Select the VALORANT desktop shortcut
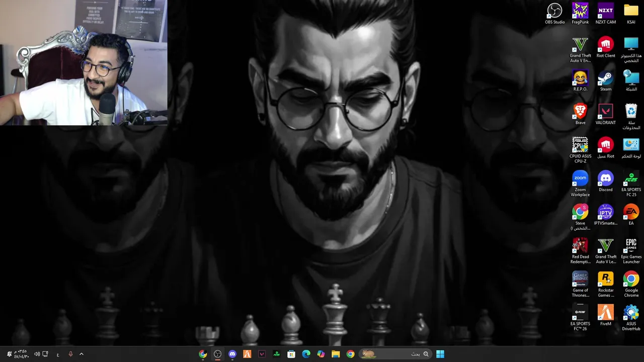 (606, 115)
